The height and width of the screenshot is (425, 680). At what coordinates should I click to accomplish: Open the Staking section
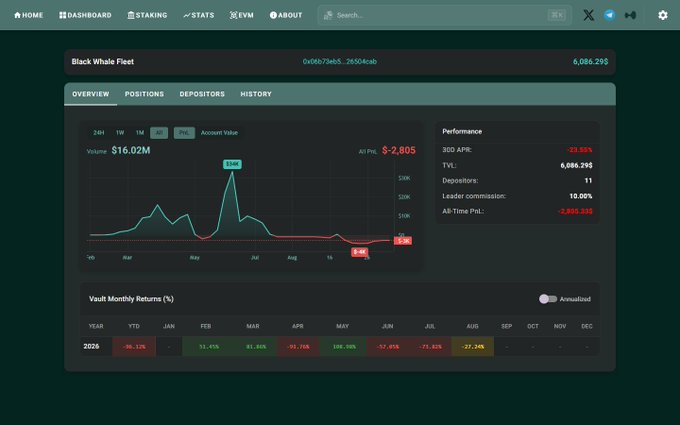coord(147,15)
